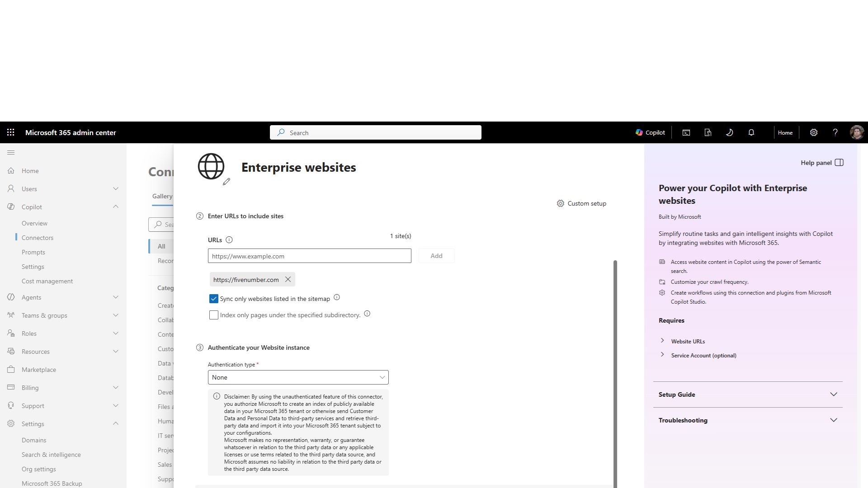Open Domains under Settings
This screenshot has width=868, height=488.
(34, 440)
